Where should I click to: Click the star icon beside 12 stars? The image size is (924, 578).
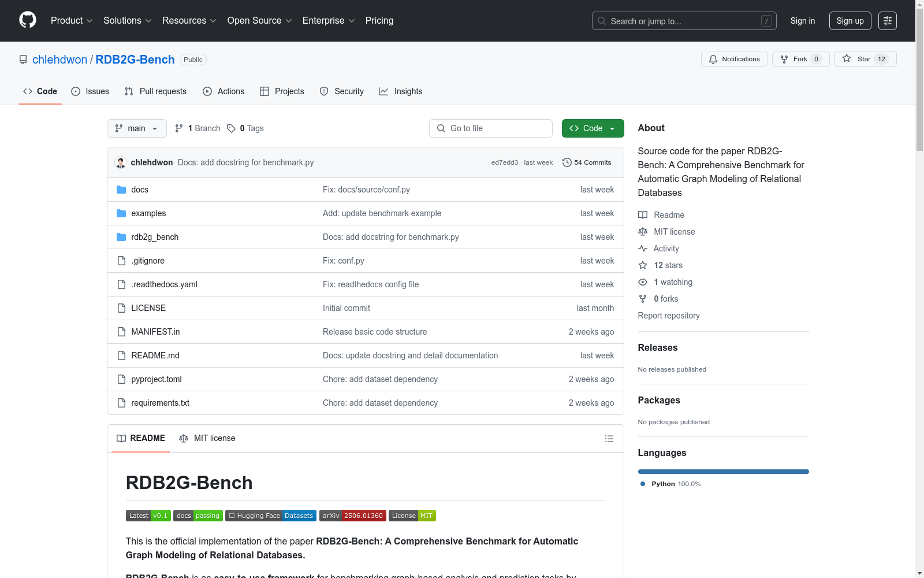point(643,265)
